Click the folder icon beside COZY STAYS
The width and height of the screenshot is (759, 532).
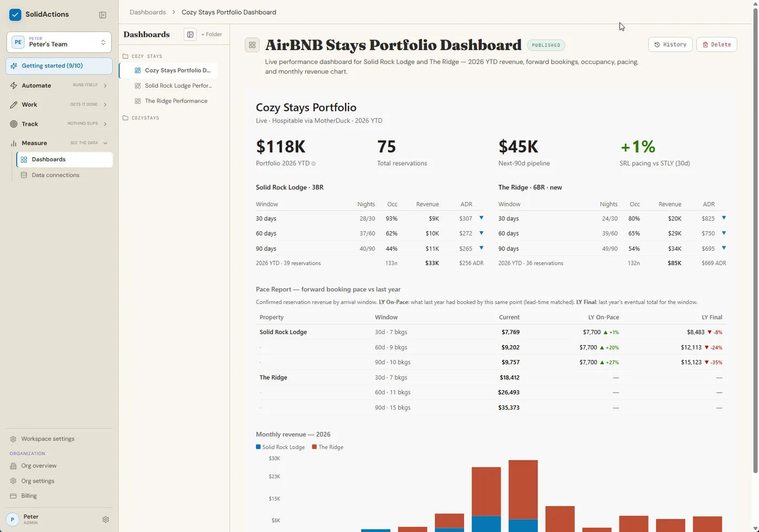pos(125,56)
